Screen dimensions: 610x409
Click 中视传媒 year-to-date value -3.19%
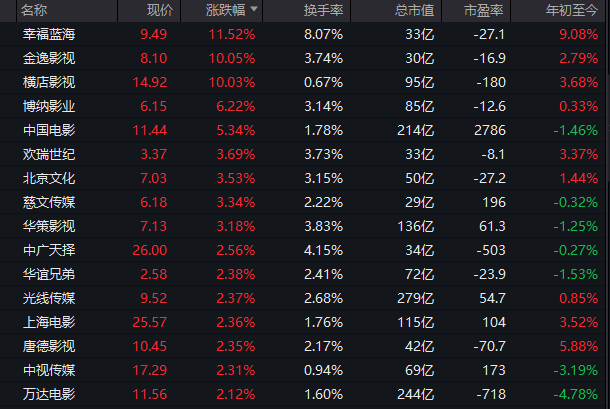pyautogui.click(x=576, y=370)
